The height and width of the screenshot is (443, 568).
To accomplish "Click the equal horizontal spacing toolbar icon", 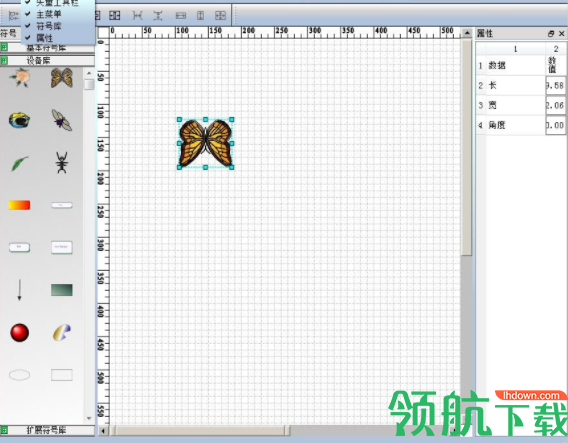I will pos(137,15).
